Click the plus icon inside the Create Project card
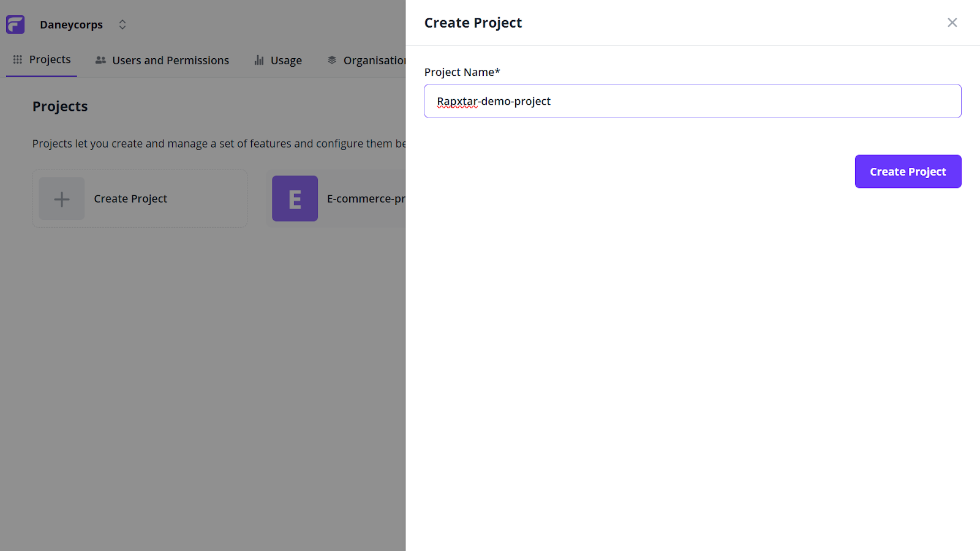 (61, 198)
